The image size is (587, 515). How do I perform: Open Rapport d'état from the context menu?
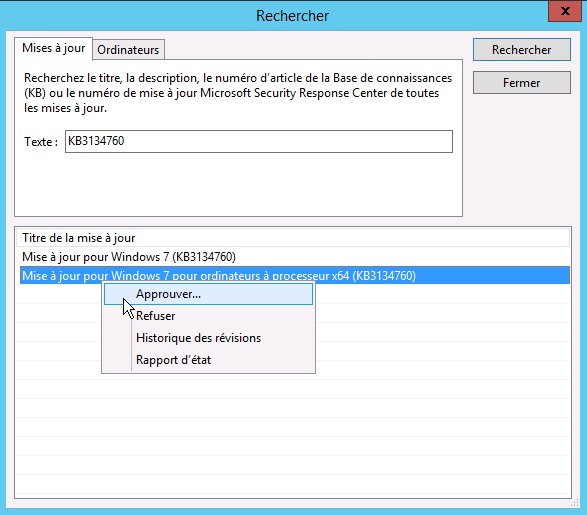pyautogui.click(x=208, y=360)
